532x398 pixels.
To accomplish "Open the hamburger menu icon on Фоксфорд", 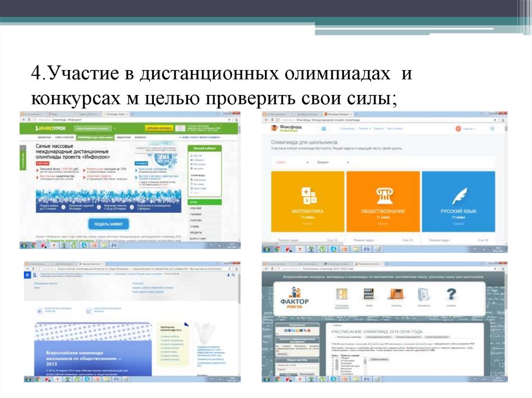I will pyautogui.click(x=324, y=129).
